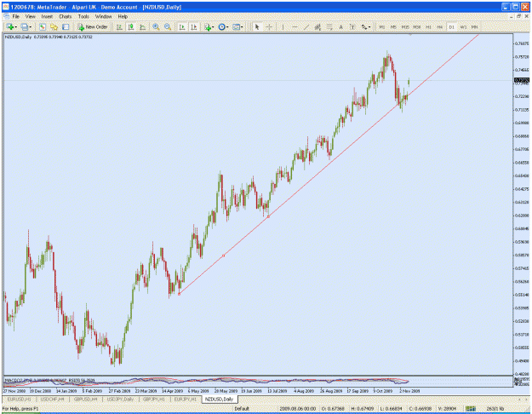The height and width of the screenshot is (414, 532).
Task: Select the Trendline drawing tool
Action: pyautogui.click(x=306, y=26)
